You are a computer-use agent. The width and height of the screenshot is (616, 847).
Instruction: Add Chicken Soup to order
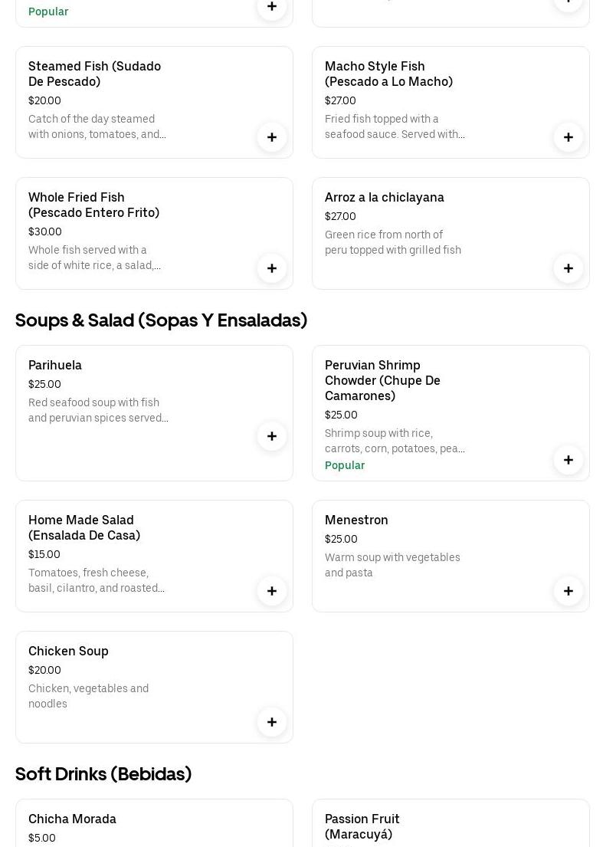coord(272,722)
